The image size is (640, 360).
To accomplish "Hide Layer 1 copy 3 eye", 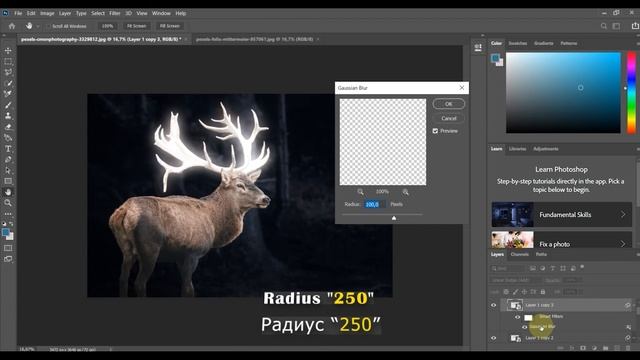I will [493, 305].
